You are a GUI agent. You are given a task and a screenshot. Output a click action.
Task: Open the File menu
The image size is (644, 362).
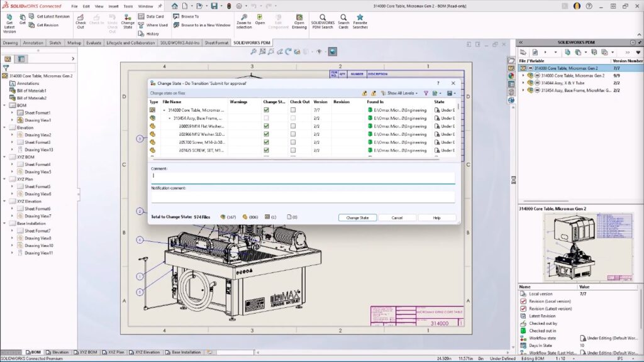pos(74,6)
